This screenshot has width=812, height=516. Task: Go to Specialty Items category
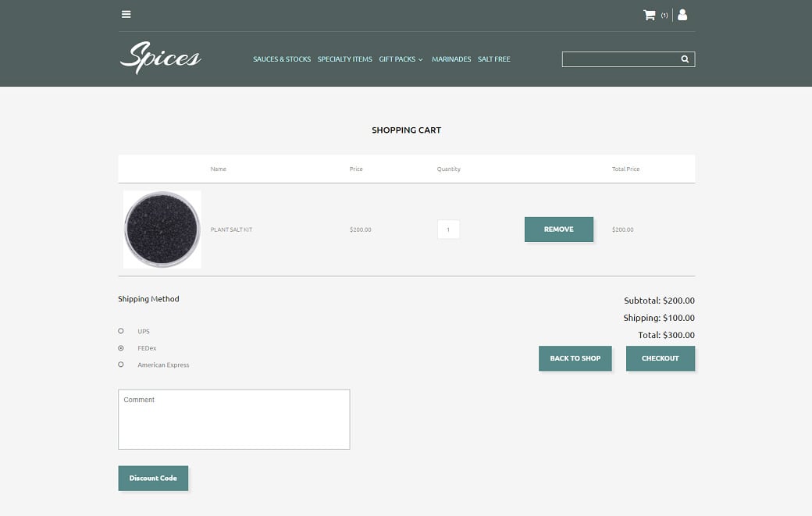coord(344,59)
